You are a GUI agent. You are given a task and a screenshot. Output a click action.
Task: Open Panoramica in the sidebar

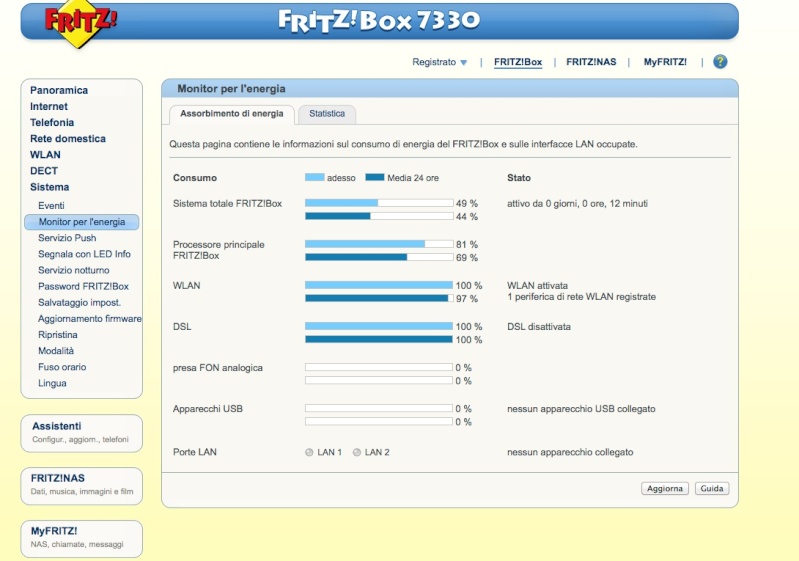[x=59, y=90]
